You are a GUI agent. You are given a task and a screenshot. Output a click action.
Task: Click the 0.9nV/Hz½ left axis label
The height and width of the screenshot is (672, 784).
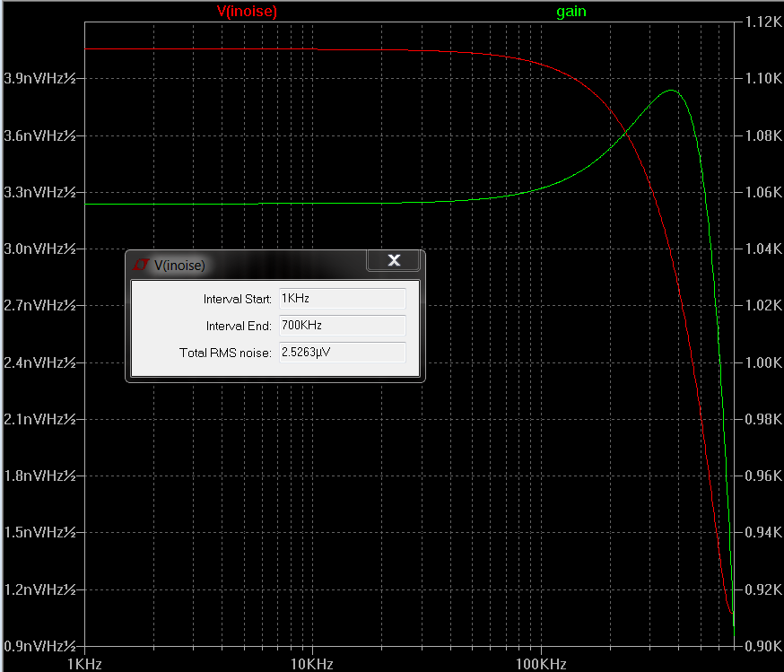coord(39,646)
